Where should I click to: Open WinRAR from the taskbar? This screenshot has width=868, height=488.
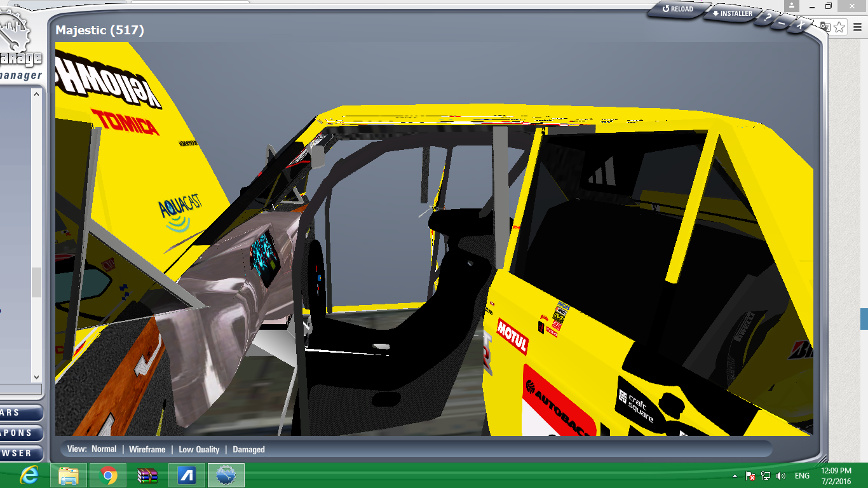(x=147, y=475)
